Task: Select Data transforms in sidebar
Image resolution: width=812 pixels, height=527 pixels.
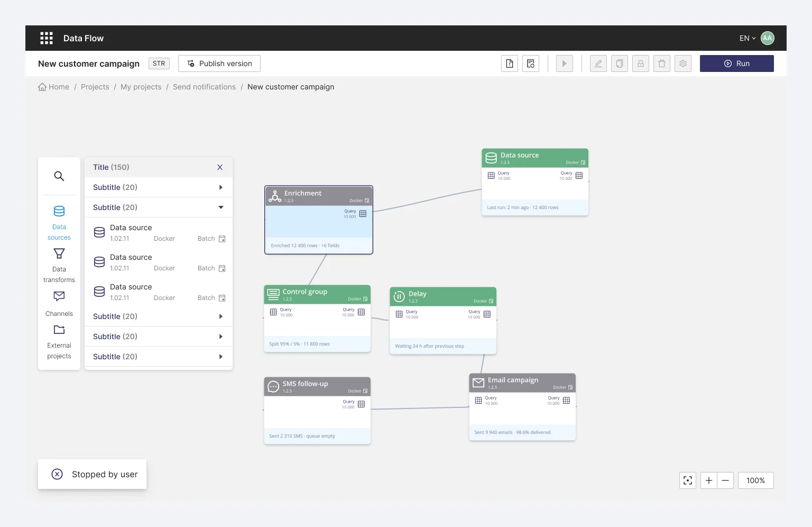Action: (x=59, y=265)
